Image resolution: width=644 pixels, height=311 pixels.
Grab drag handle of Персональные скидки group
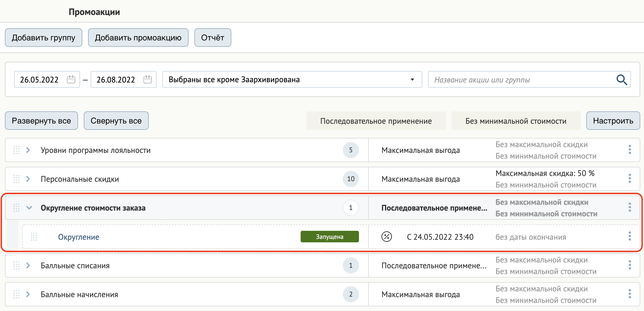click(x=16, y=179)
